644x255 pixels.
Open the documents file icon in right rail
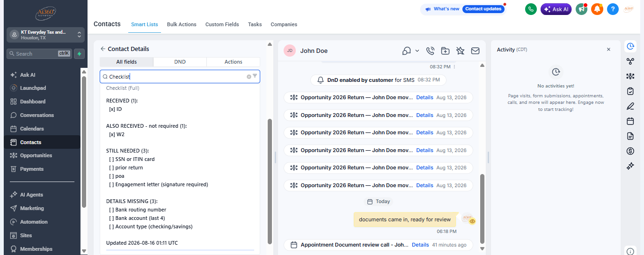tap(630, 136)
